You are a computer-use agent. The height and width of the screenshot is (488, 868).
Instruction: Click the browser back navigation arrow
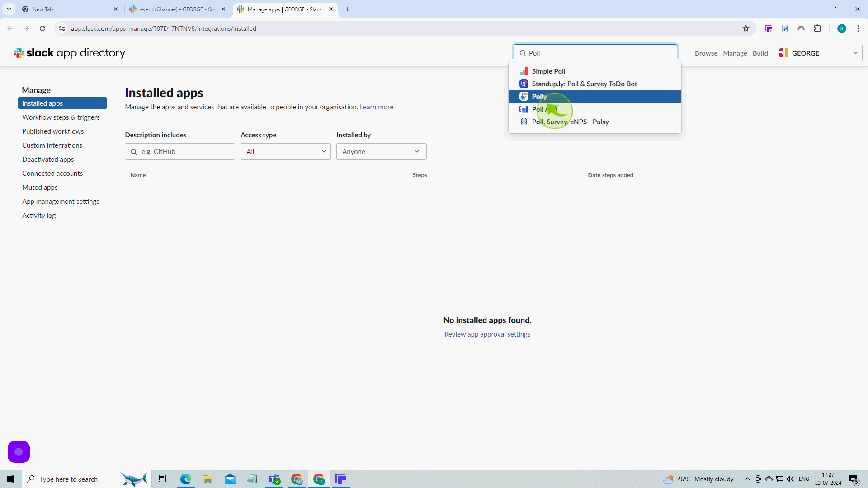[11, 28]
